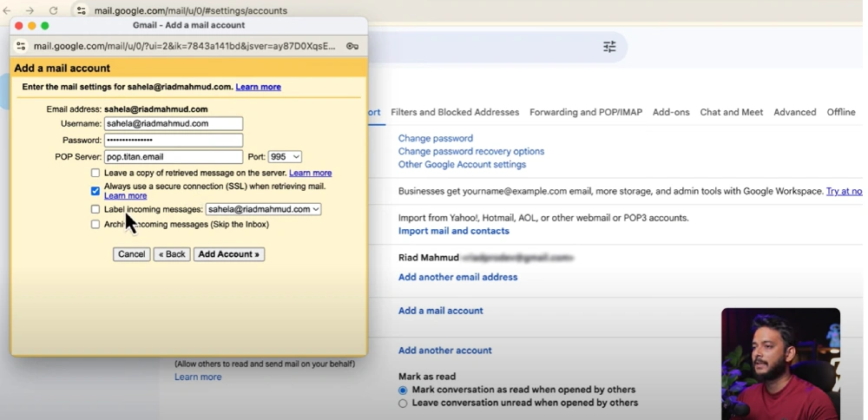
Task: Enable Label incoming messages checkbox
Action: click(95, 209)
